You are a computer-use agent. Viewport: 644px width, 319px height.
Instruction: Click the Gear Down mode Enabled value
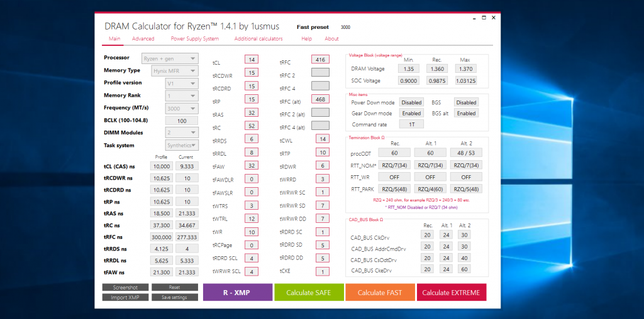tap(411, 113)
